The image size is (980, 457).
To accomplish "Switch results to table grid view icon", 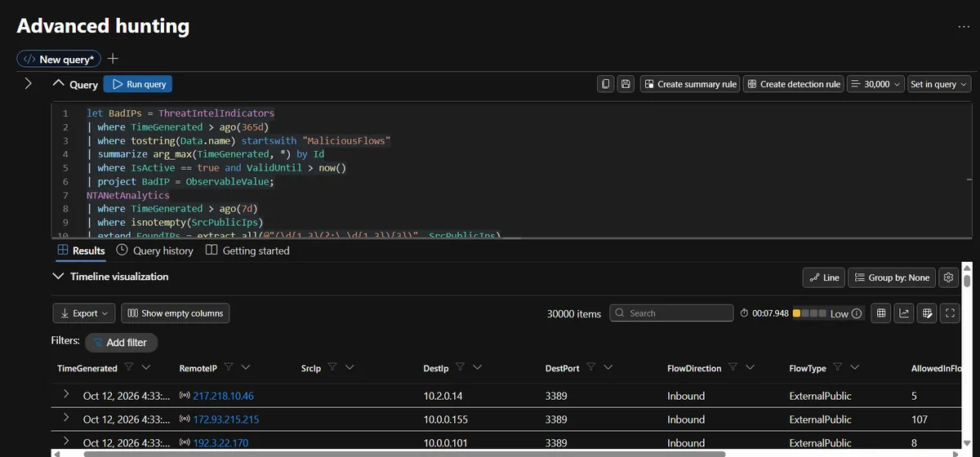I will point(881,313).
